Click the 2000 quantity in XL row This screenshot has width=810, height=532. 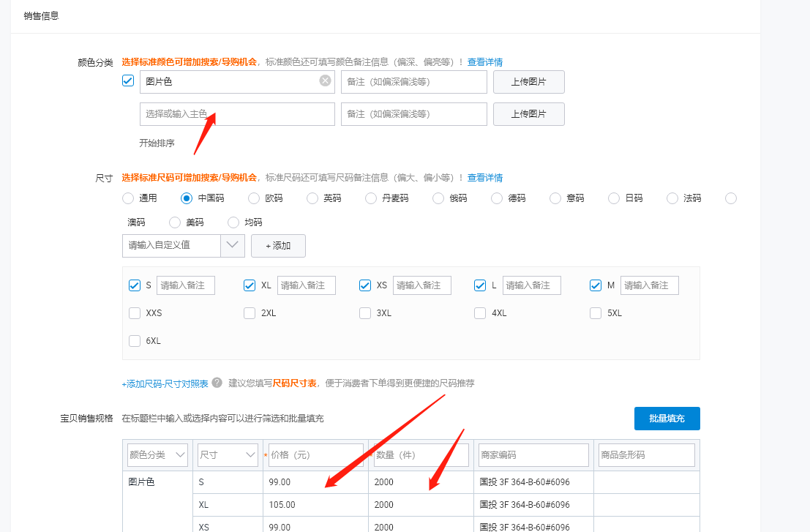tap(384, 505)
